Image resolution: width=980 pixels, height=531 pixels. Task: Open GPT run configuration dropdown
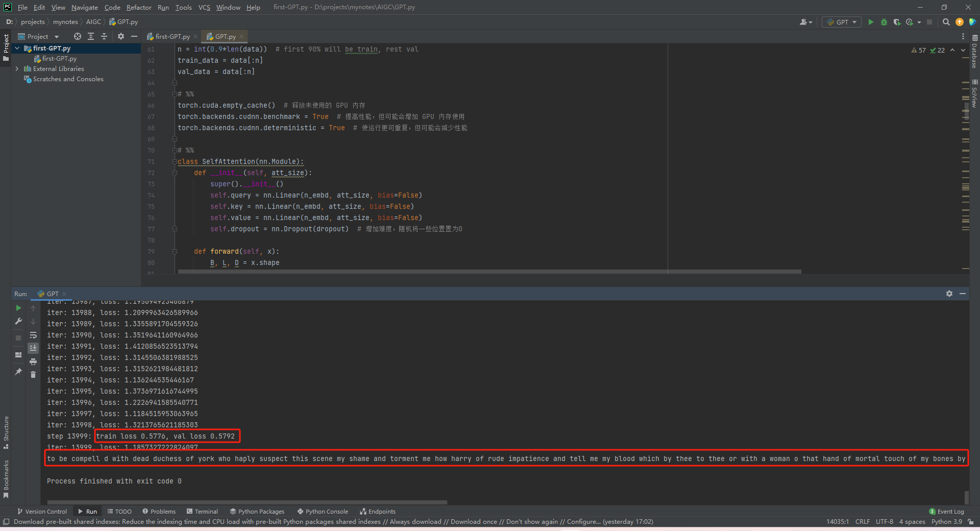coord(842,22)
